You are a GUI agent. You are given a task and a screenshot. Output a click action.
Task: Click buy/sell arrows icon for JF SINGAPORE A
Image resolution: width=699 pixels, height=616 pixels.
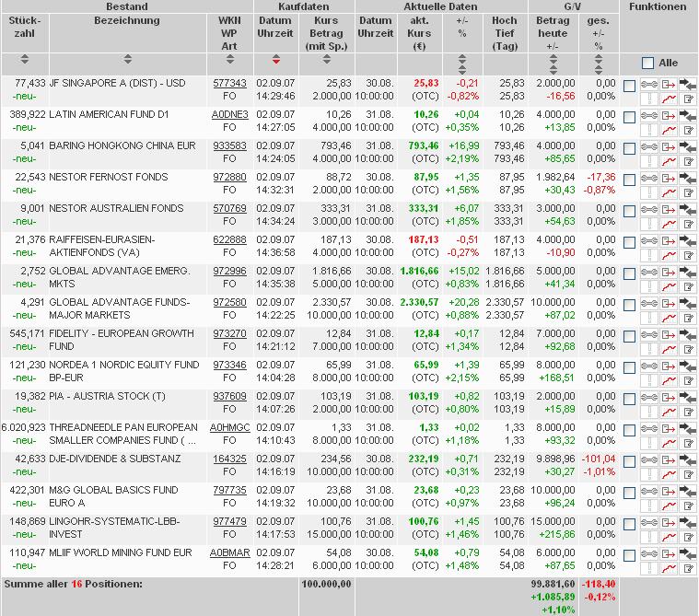[687, 84]
